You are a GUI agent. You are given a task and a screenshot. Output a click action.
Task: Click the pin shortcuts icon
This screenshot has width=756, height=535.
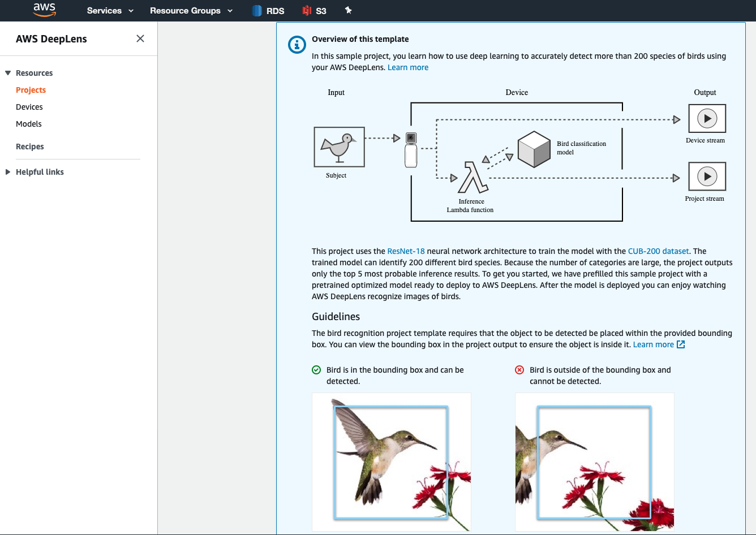(x=348, y=10)
